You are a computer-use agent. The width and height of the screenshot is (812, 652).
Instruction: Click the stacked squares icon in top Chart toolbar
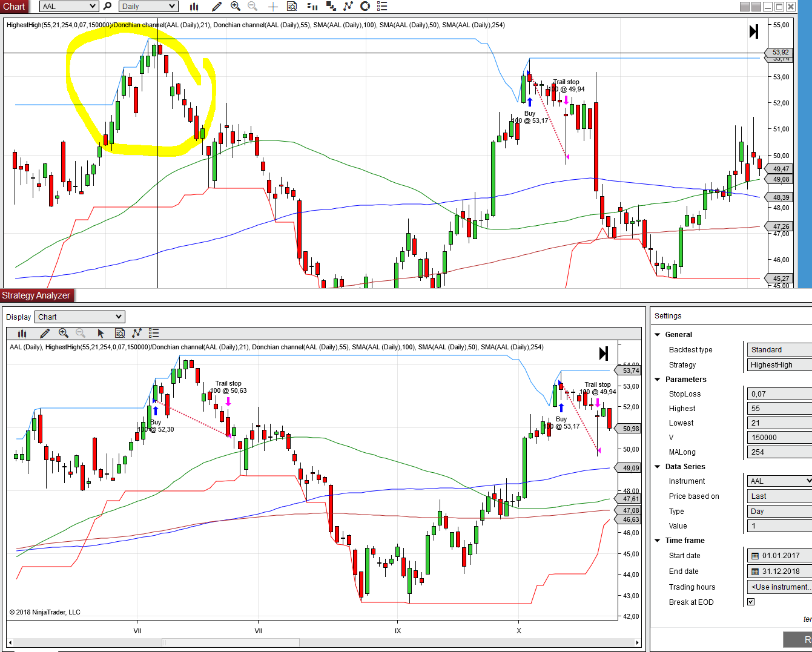(x=331, y=6)
